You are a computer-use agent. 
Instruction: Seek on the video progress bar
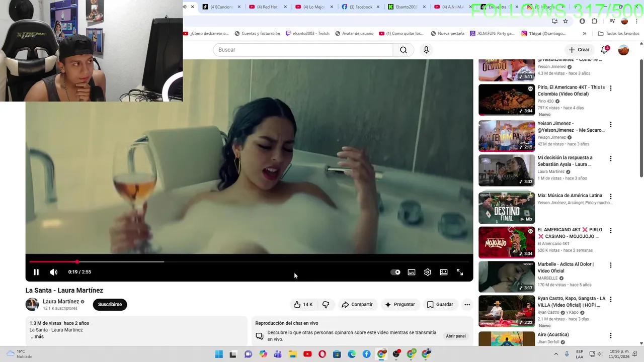pos(249,261)
